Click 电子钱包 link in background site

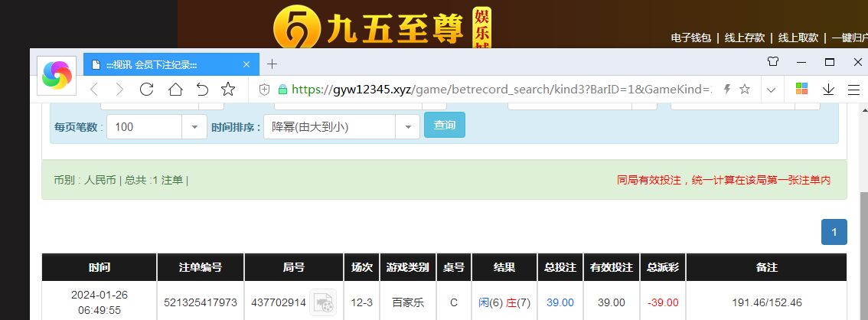[691, 38]
